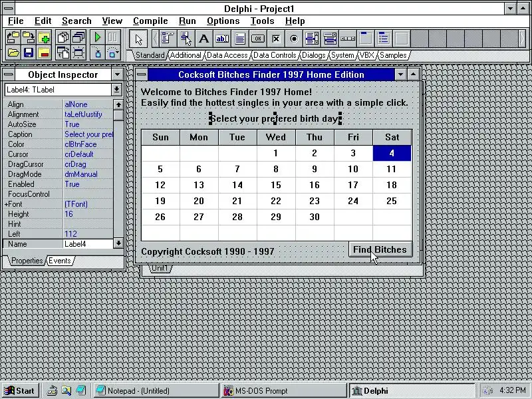The image size is (532, 399).
Task: Switch to the Dialogs palette tab
Action: pyautogui.click(x=313, y=55)
